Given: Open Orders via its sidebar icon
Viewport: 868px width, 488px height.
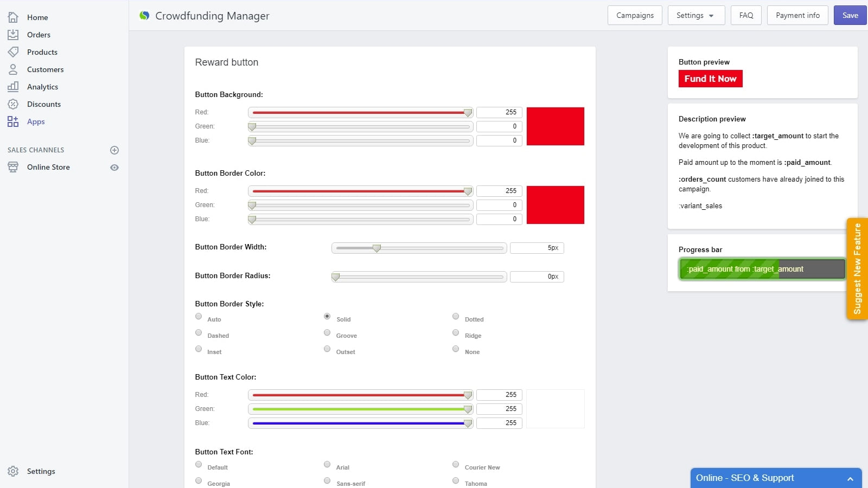Looking at the screenshot, I should pos(13,35).
